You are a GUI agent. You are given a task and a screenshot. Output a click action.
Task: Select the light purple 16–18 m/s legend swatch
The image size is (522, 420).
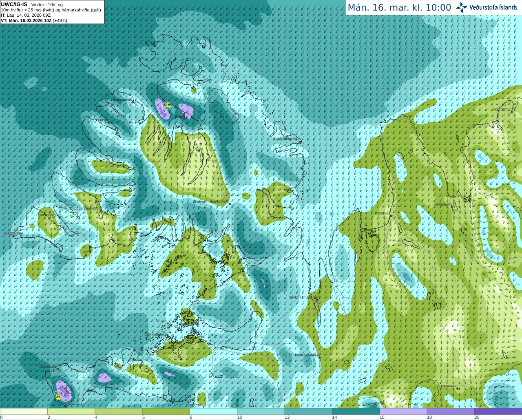coord(403,411)
